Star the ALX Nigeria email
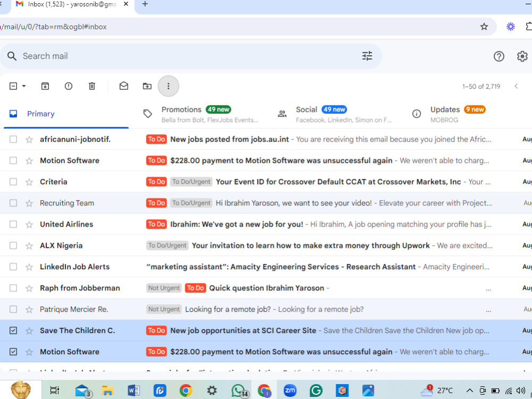This screenshot has height=399, width=532. [29, 246]
